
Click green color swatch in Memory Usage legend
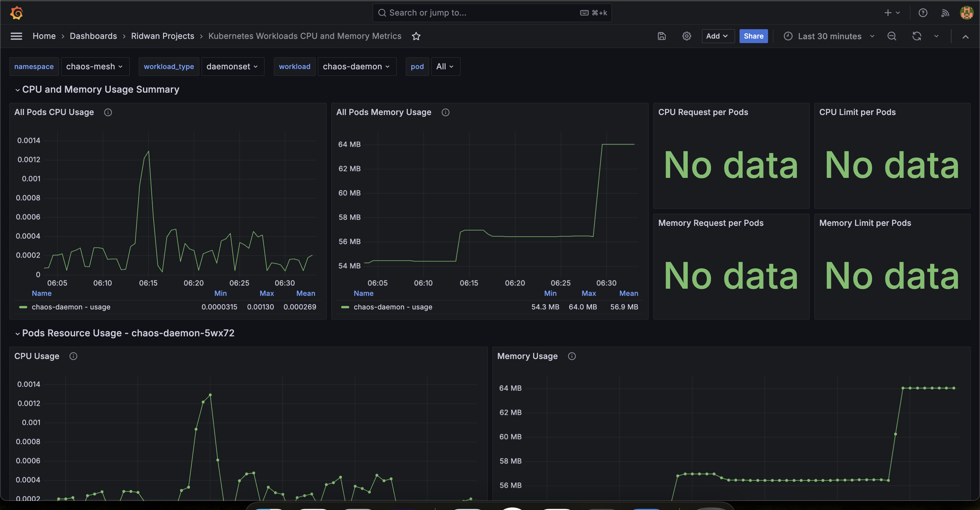coord(345,307)
